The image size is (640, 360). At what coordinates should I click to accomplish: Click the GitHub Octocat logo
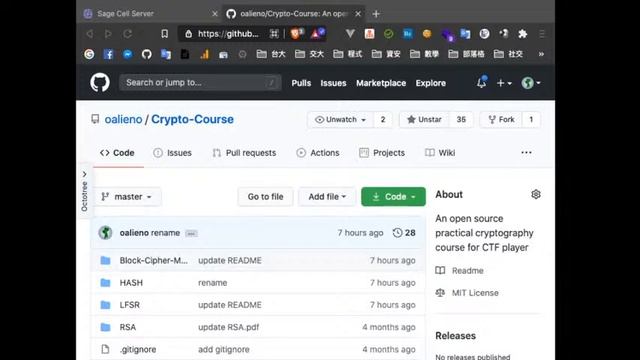(100, 83)
